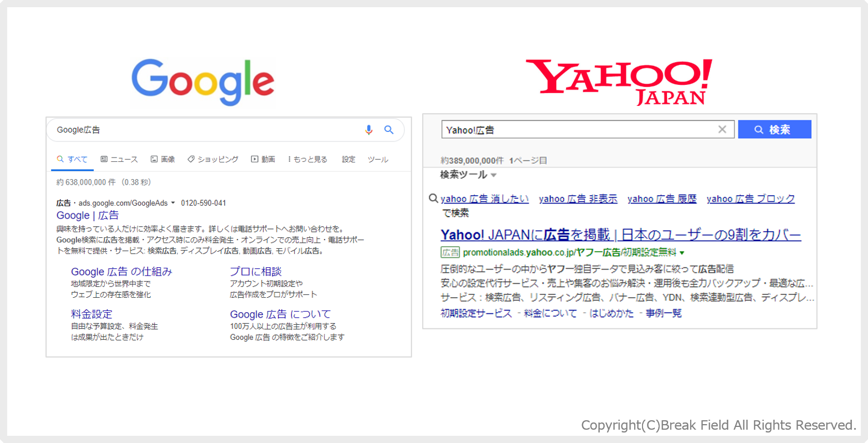Click the Yahoo 検索 button
Screen dimensions: 868x443
coord(774,130)
